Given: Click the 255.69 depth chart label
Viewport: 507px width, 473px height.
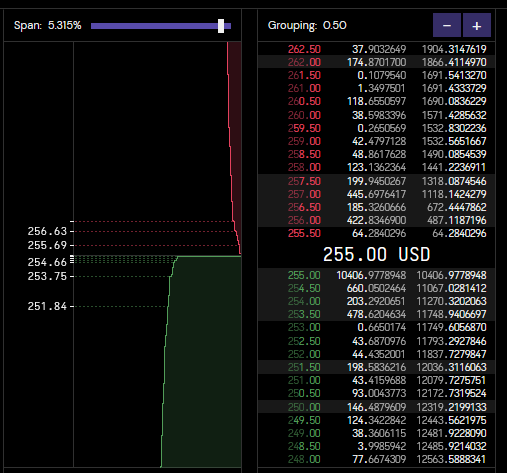Looking at the screenshot, I should (x=47, y=245).
